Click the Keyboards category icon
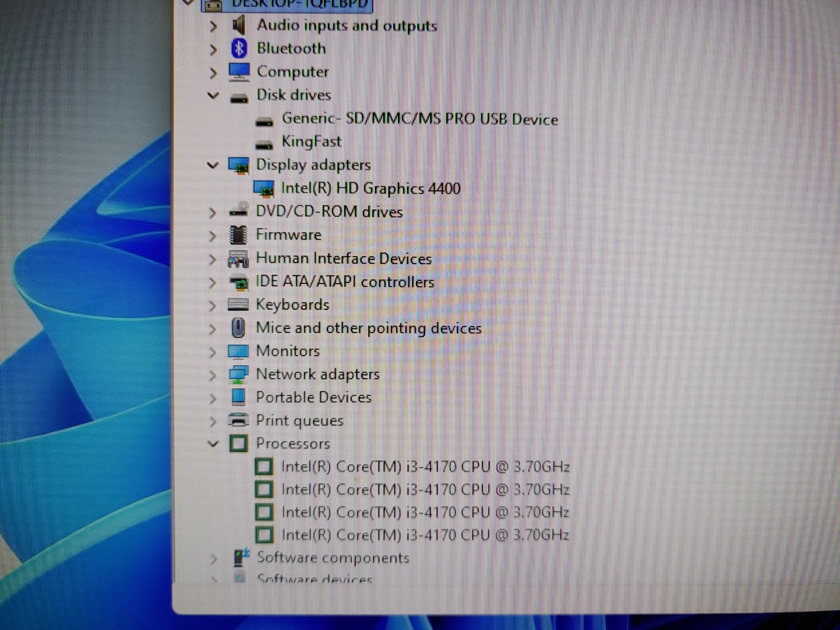This screenshot has height=630, width=840. [238, 304]
